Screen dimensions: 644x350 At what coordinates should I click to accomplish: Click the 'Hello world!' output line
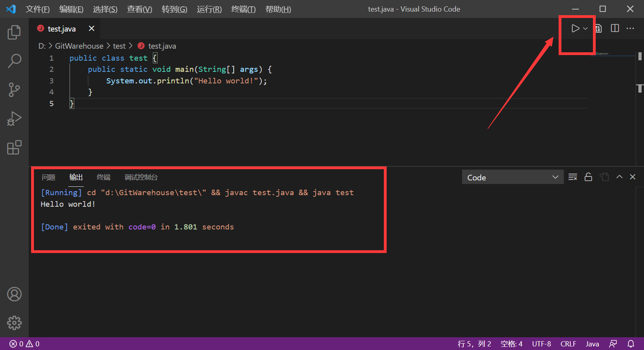point(68,204)
